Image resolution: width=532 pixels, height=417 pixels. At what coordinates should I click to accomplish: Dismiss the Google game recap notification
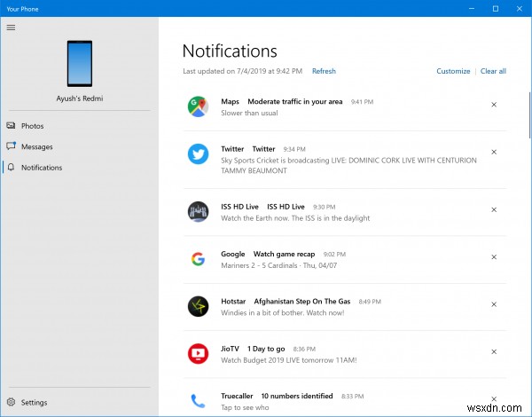pyautogui.click(x=494, y=256)
